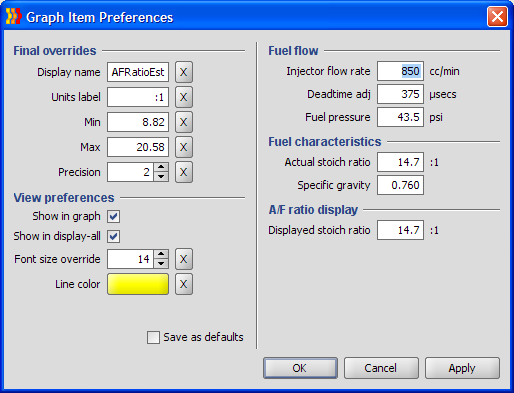Screen dimensions: 514x393
Task: Open the yellow Line color swatch
Action: (138, 284)
